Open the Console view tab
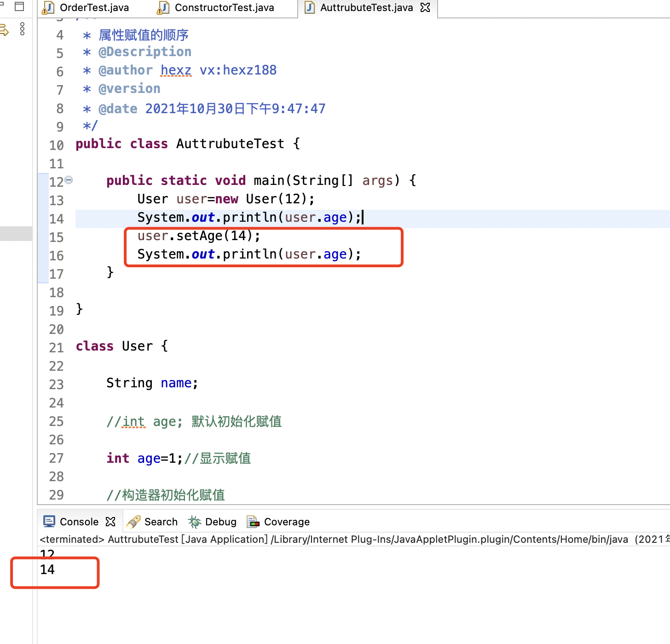The height and width of the screenshot is (644, 670). pyautogui.click(x=79, y=522)
